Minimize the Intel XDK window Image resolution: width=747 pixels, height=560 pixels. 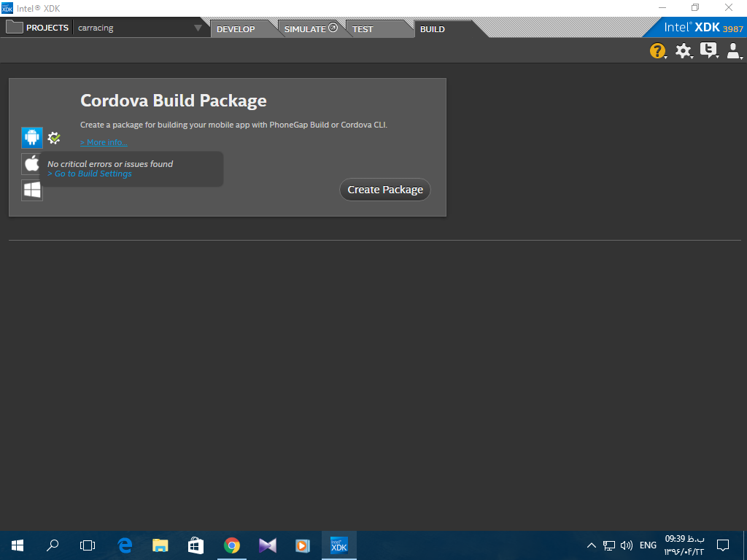(x=662, y=7)
